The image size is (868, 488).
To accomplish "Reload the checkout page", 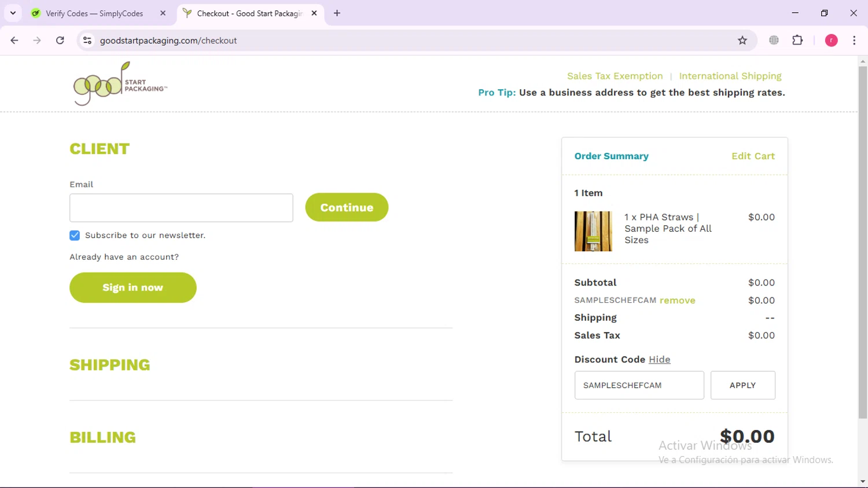I will pos(60,41).
